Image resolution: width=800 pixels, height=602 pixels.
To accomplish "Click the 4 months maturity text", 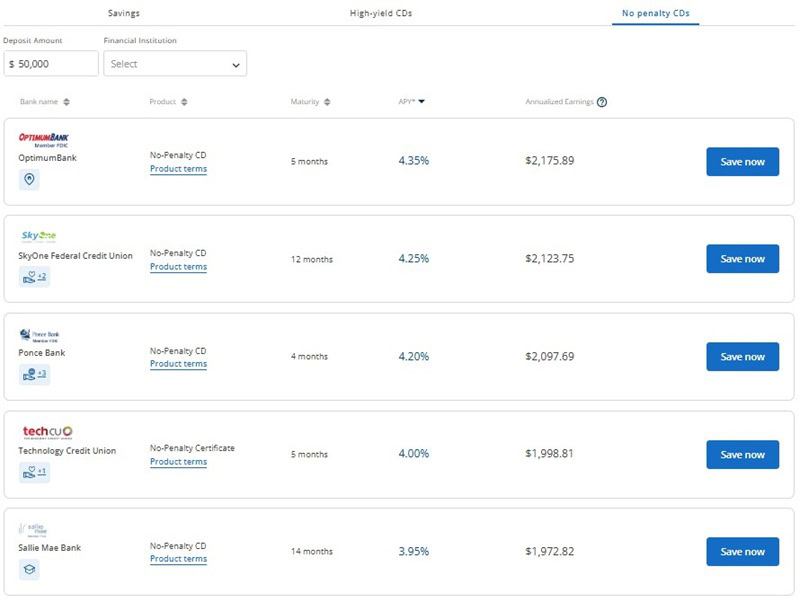I will pos(309,357).
